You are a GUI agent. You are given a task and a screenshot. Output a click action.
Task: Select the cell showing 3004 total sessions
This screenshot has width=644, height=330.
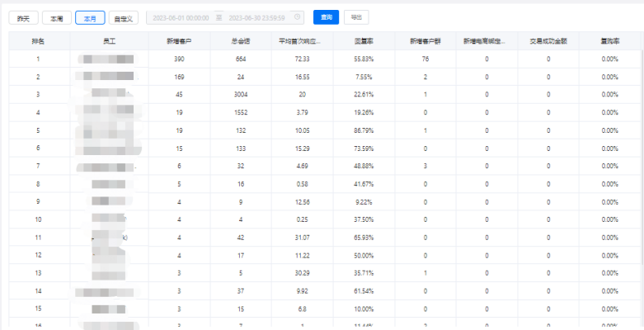tap(240, 94)
